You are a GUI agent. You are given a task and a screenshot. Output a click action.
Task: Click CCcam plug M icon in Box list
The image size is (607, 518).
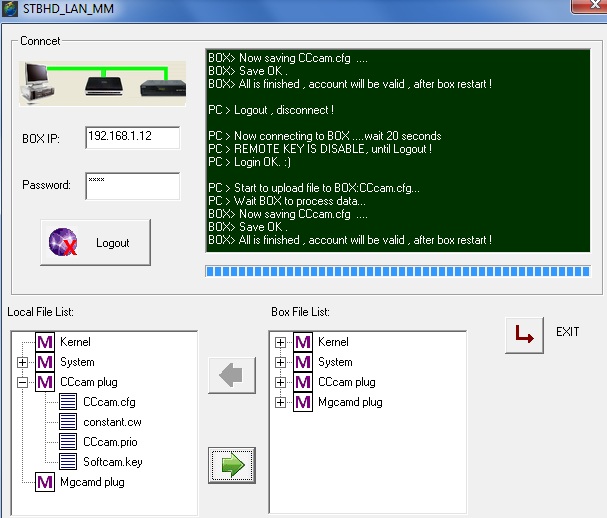point(303,382)
